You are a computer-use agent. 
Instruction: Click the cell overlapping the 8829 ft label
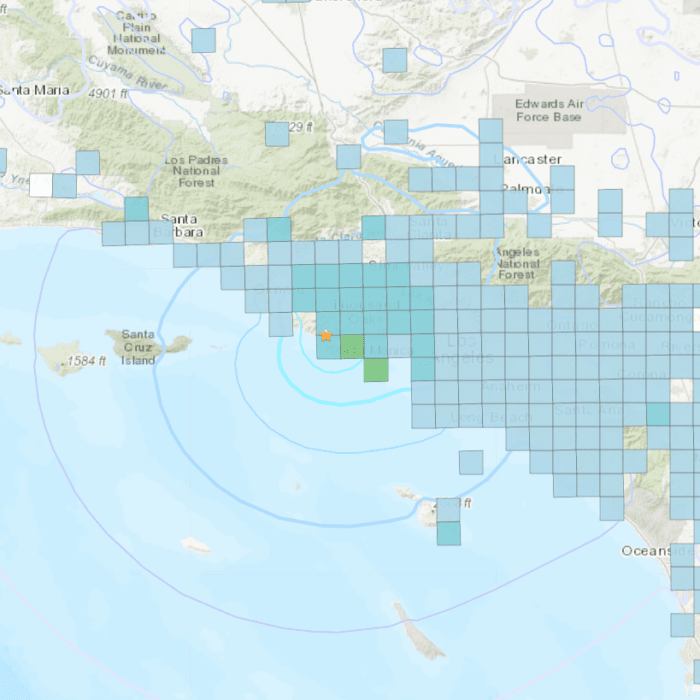[x=277, y=134]
